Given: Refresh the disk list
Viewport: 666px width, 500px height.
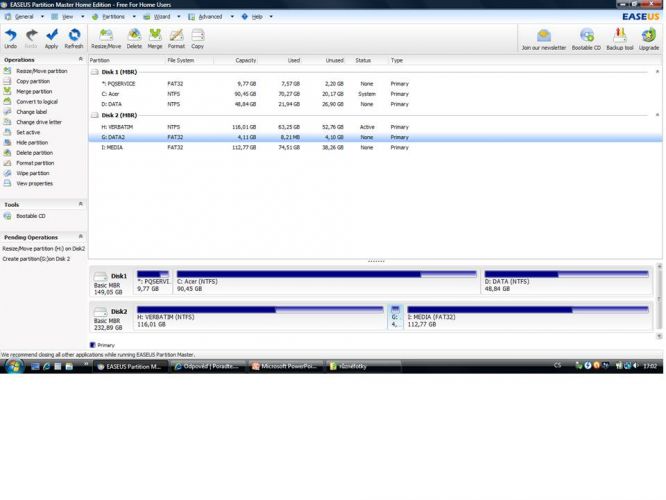Looking at the screenshot, I should pos(74,39).
